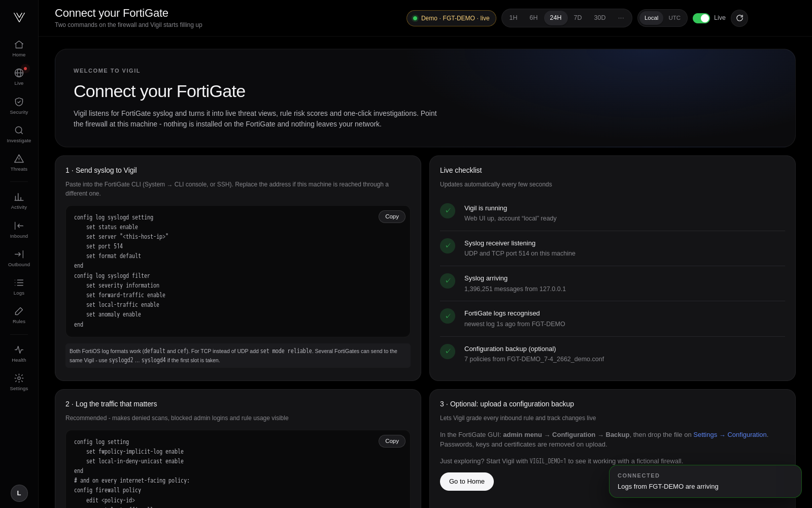Click the FortiGate logs recognised checkmark
Screen dimensions: 812x508
pyautogui.click(x=448, y=316)
